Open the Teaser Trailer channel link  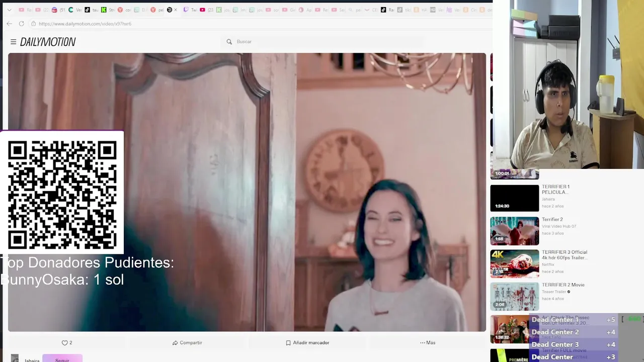click(554, 292)
